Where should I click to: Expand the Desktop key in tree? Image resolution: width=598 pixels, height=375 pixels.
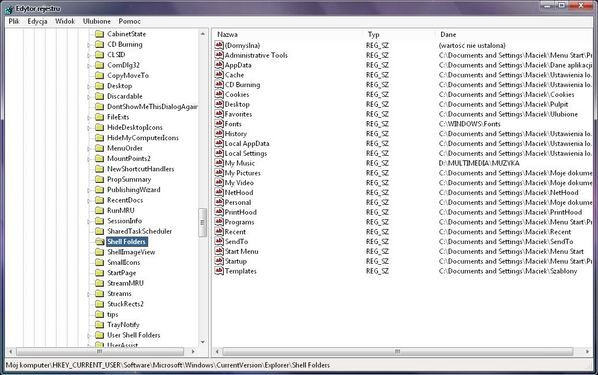(88, 86)
